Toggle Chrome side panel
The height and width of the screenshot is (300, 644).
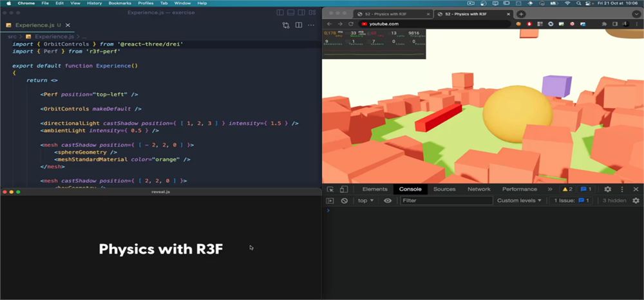click(x=615, y=24)
